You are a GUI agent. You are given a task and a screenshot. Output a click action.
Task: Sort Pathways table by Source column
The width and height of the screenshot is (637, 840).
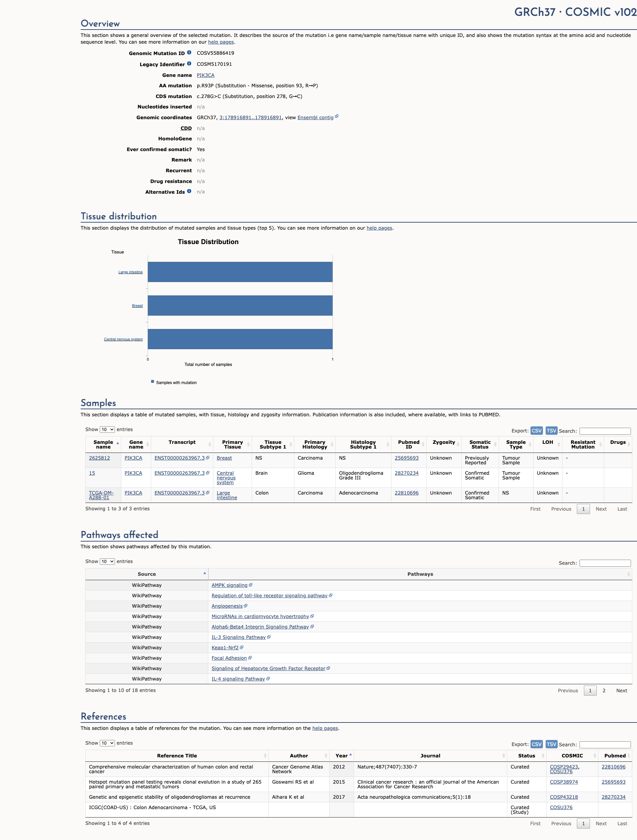pos(147,574)
